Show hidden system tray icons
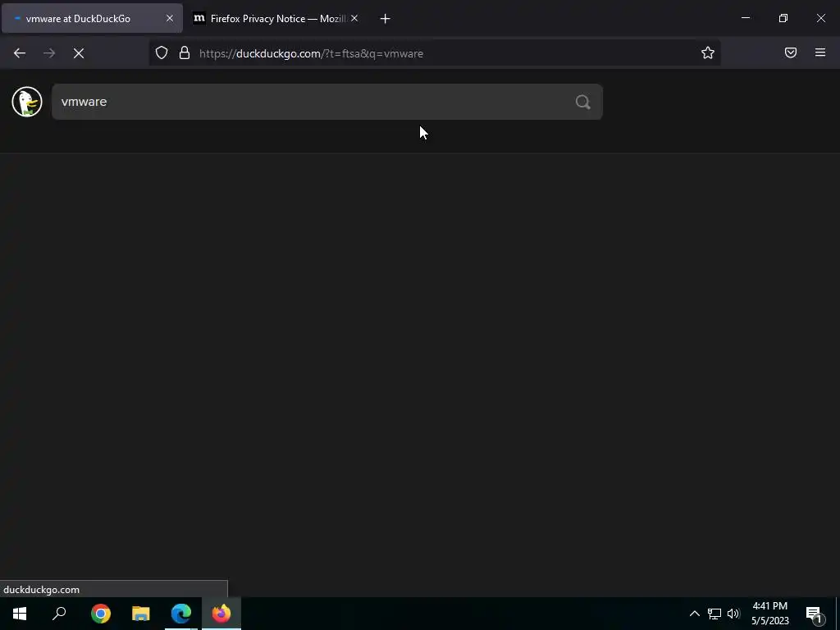Image resolution: width=840 pixels, height=630 pixels. (694, 614)
